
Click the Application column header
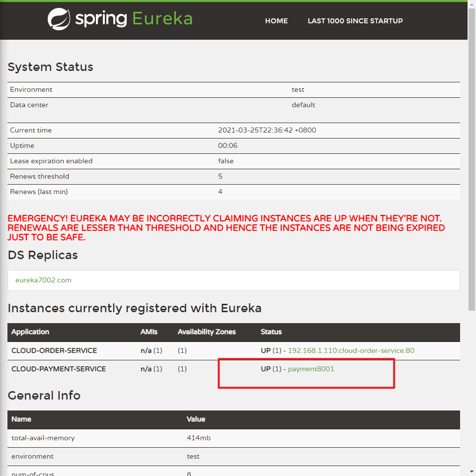tap(30, 332)
